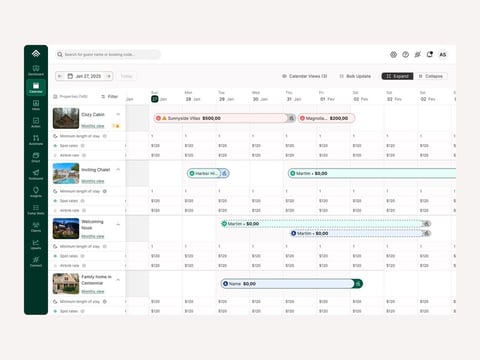This screenshot has height=360, width=480.
Task: Select the Mon 28 Jan column header
Action: pyautogui.click(x=193, y=96)
